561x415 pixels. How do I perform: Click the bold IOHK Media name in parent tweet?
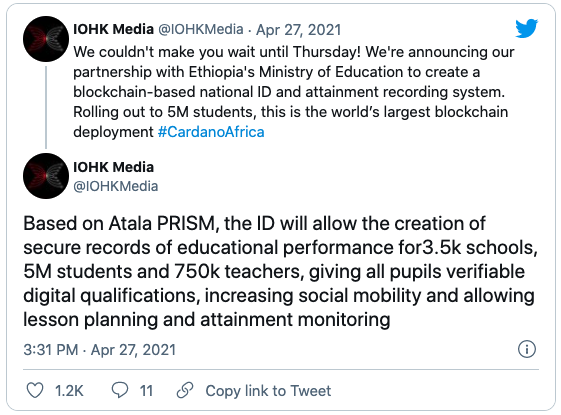113,29
